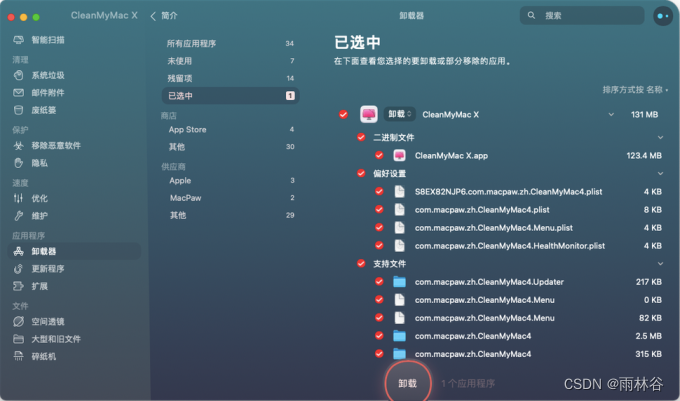Click the 搜索 search field
This screenshot has width=680, height=401.
click(x=582, y=16)
